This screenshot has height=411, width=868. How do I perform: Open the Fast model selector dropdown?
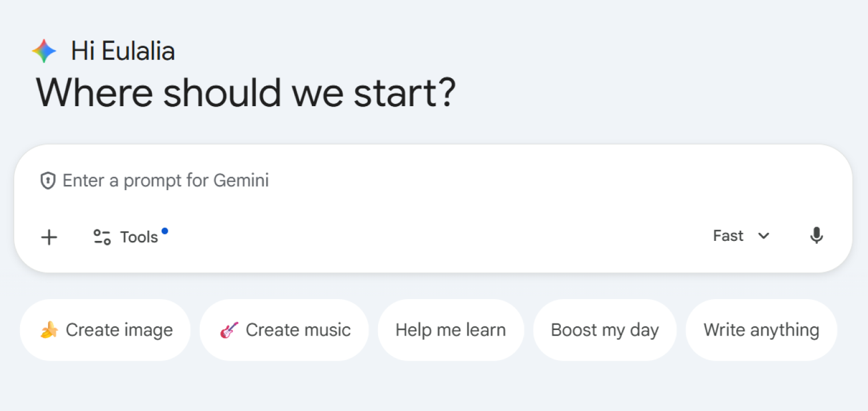coord(741,235)
